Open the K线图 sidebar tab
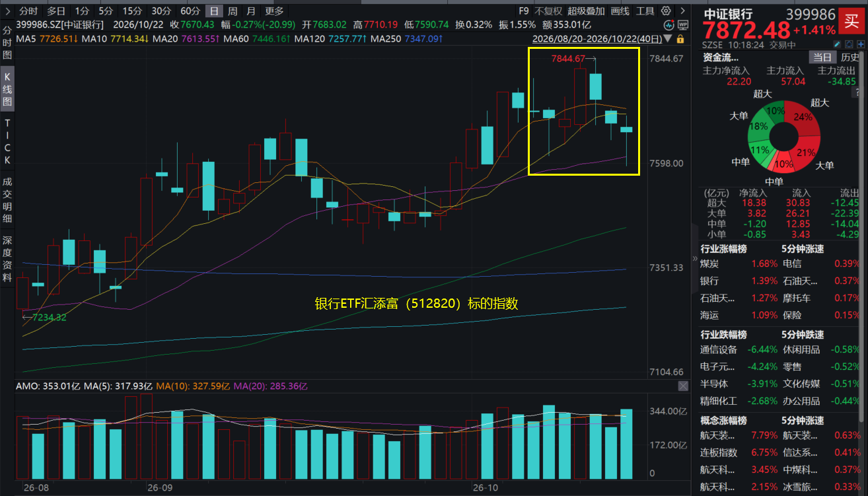The width and height of the screenshot is (868, 496). pos(7,89)
